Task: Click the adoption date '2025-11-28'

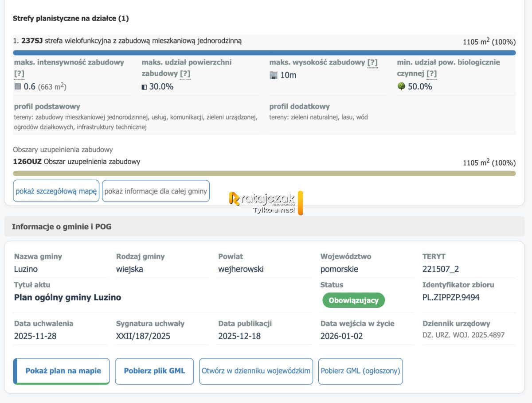Action: coord(35,336)
